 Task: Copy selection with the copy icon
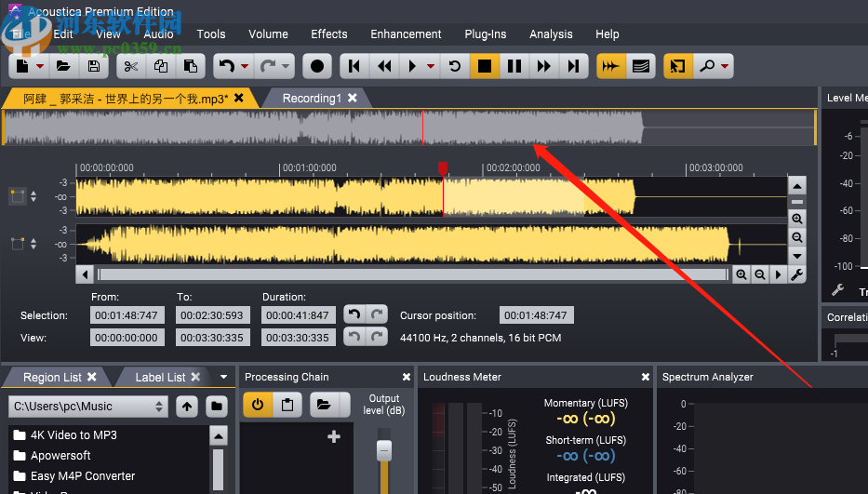coord(161,66)
